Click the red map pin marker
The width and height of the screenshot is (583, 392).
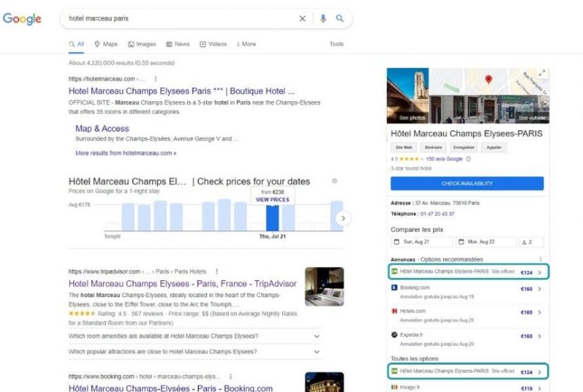pyautogui.click(x=489, y=79)
